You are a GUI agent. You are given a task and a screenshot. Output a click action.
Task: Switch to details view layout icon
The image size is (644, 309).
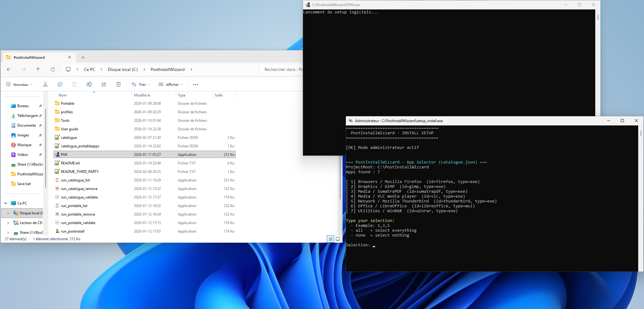coord(330,239)
